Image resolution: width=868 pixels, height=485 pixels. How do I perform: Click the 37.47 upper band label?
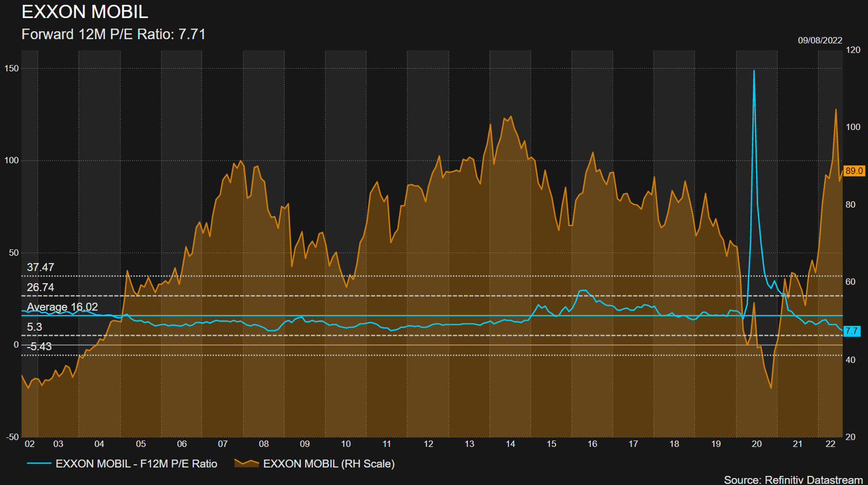coord(40,267)
